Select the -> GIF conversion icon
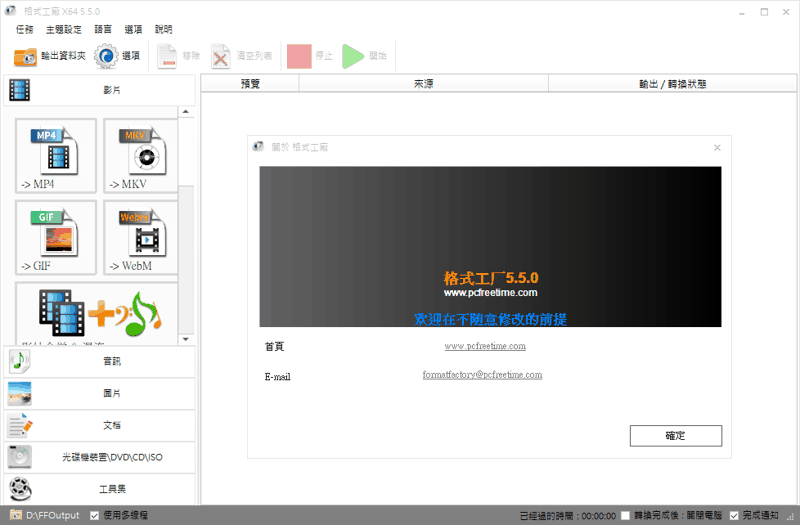 click(x=56, y=237)
